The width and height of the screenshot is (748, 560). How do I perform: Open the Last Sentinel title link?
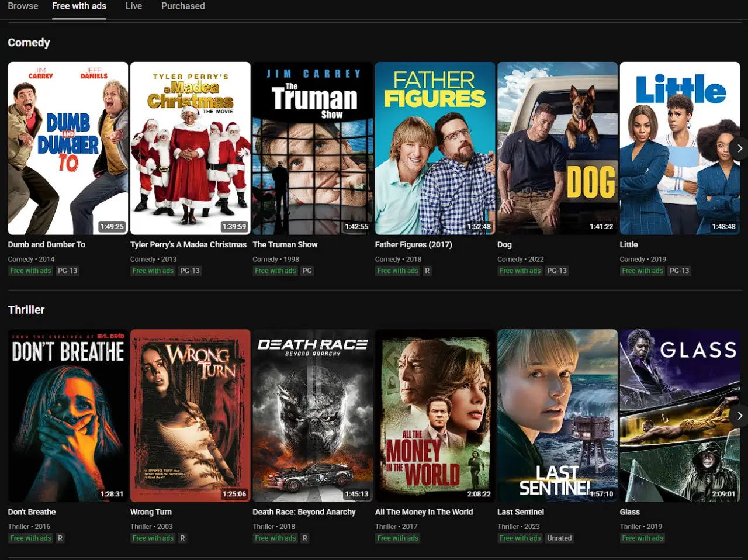[521, 511]
